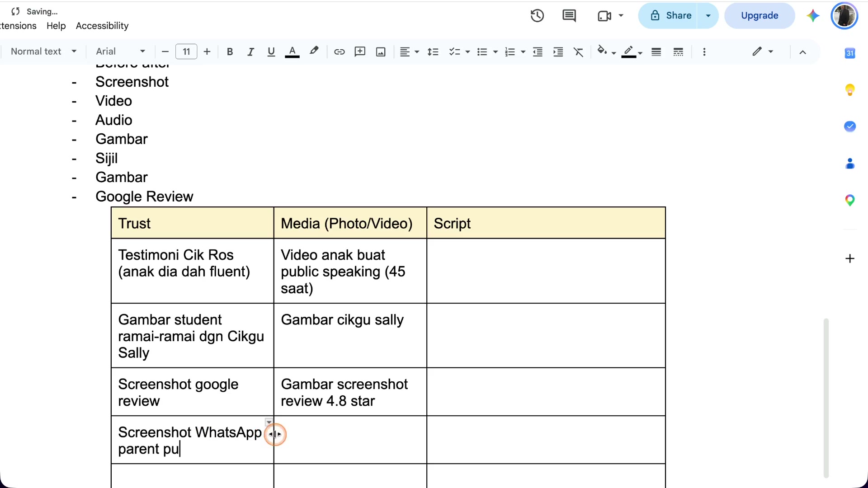
Task: Increase indent of the paragraph
Action: pos(558,52)
